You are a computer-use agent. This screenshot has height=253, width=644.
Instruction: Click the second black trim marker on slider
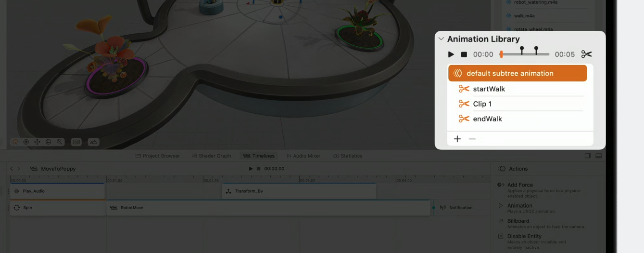click(x=536, y=50)
